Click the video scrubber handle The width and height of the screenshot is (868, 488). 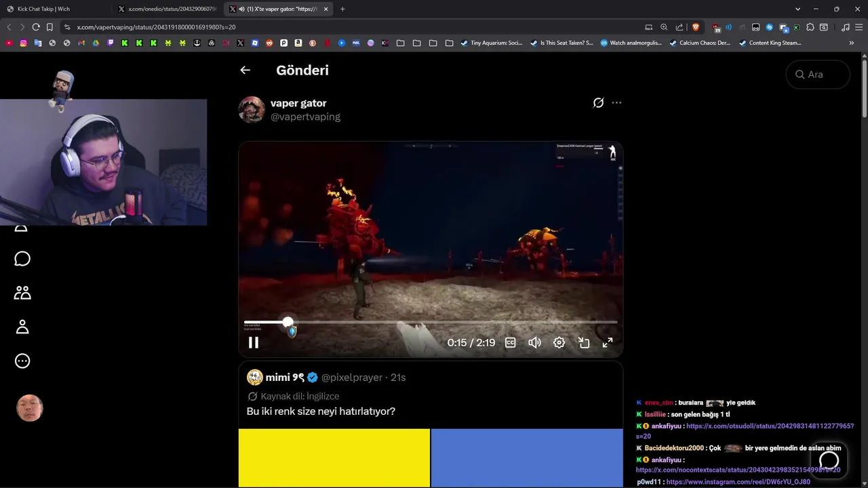tap(288, 323)
